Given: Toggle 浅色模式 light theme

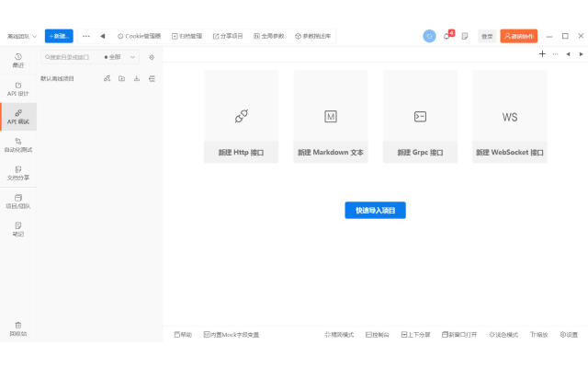Looking at the screenshot, I should coord(503,335).
